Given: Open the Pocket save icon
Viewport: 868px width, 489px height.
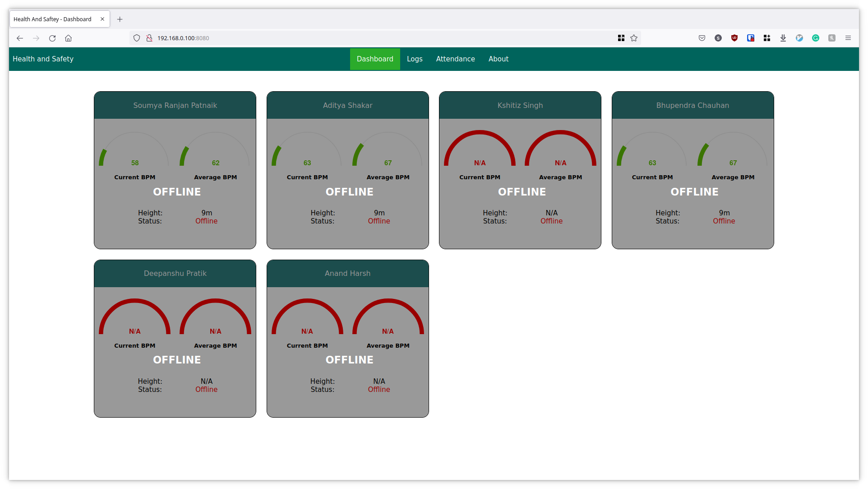Looking at the screenshot, I should 702,38.
